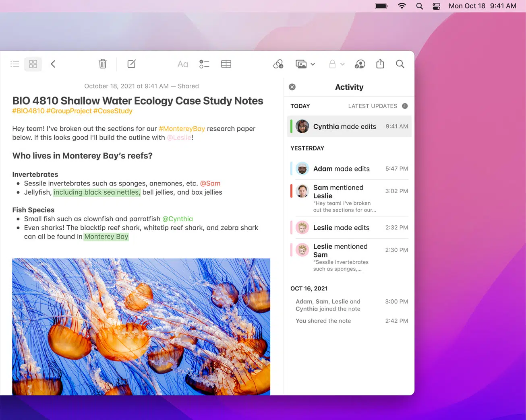Expand the lock note dropdown
This screenshot has width=526, height=420.
(342, 64)
